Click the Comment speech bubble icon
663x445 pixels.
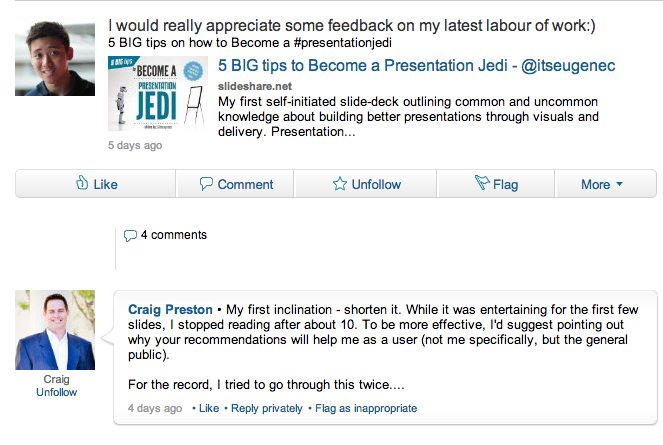pyautogui.click(x=206, y=184)
